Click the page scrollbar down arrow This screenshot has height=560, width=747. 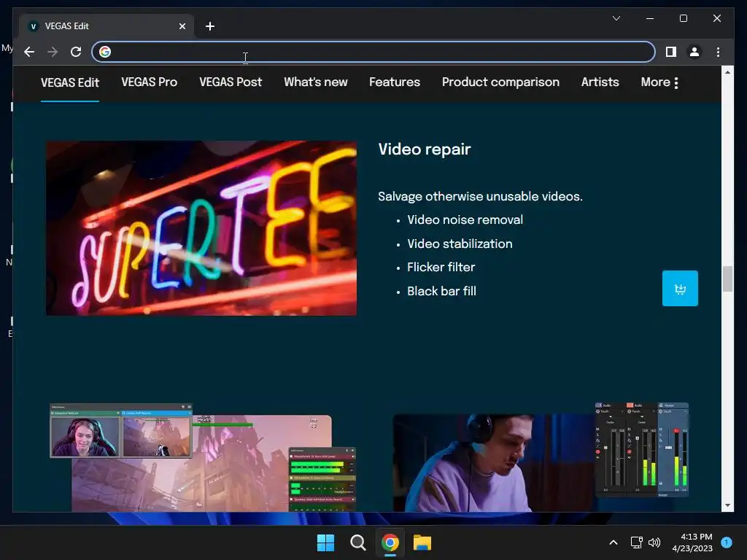point(727,505)
